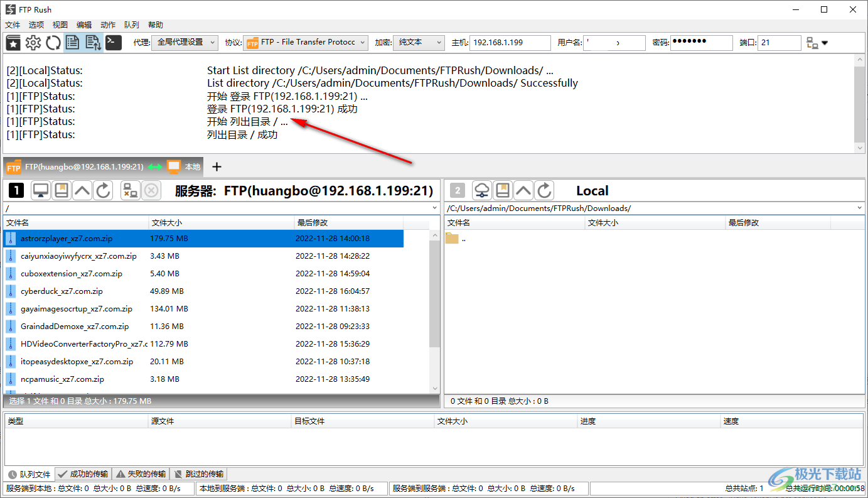
Task: Open the 视图 menu
Action: (x=60, y=25)
